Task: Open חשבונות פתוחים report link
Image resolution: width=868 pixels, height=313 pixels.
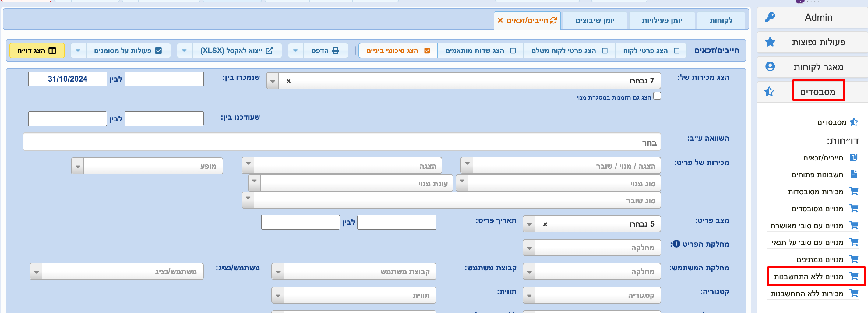Action: tap(817, 174)
